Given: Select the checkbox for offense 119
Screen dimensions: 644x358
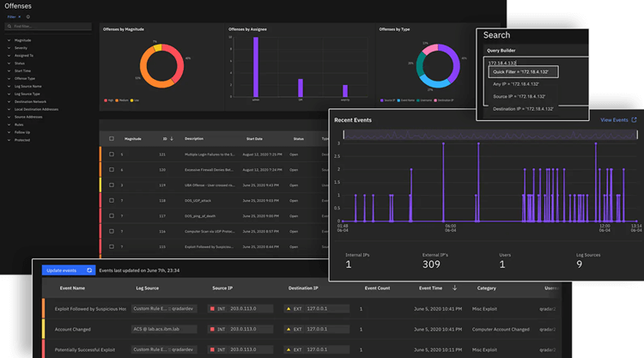Looking at the screenshot, I should coord(111,185).
